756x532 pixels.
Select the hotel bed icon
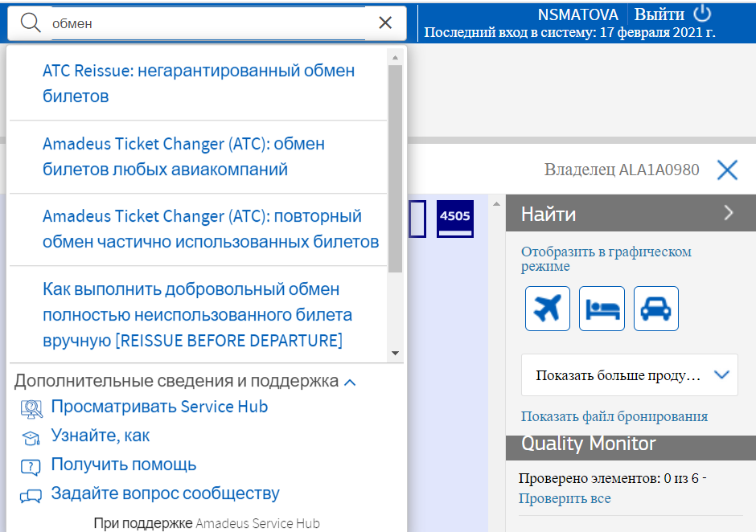(x=602, y=309)
